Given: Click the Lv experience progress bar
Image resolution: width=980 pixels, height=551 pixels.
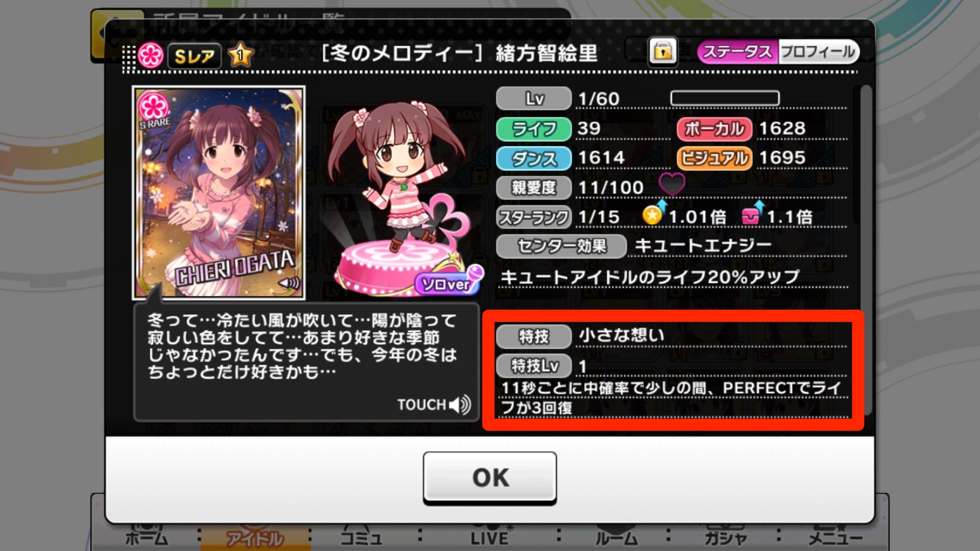Looking at the screenshot, I should [725, 98].
